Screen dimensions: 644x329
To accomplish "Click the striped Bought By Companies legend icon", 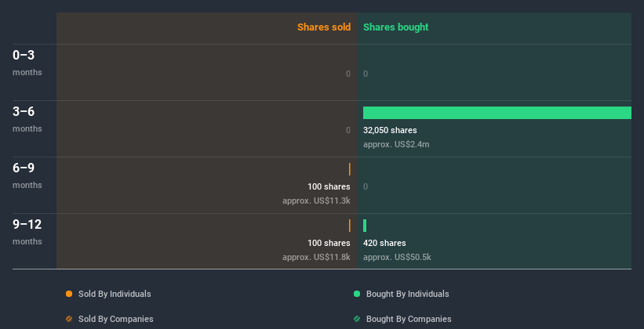I will pos(357,319).
